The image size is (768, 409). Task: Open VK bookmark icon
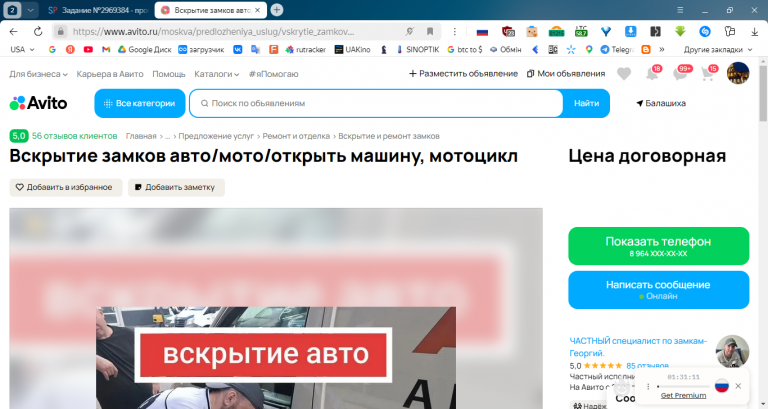pyautogui.click(x=238, y=49)
